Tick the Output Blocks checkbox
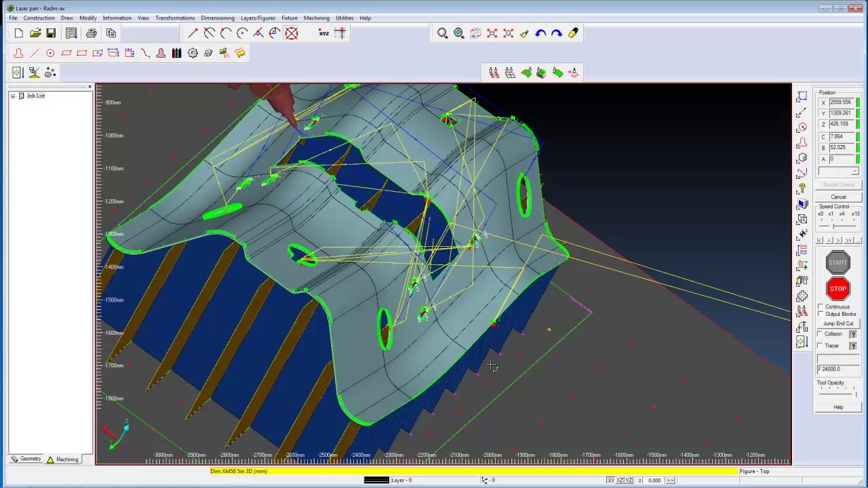 point(821,314)
